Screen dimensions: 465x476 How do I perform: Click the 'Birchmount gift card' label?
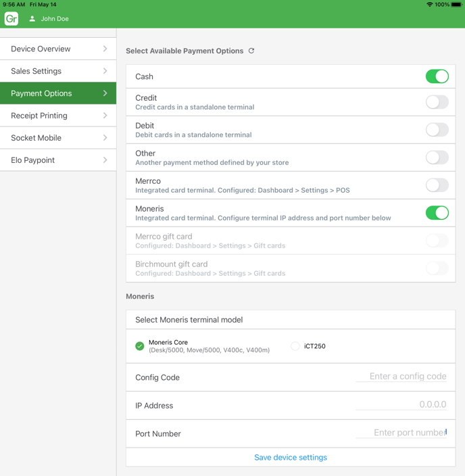point(171,264)
